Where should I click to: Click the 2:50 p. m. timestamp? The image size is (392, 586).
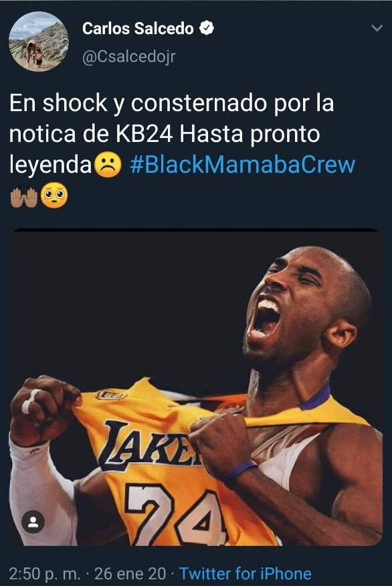45,574
